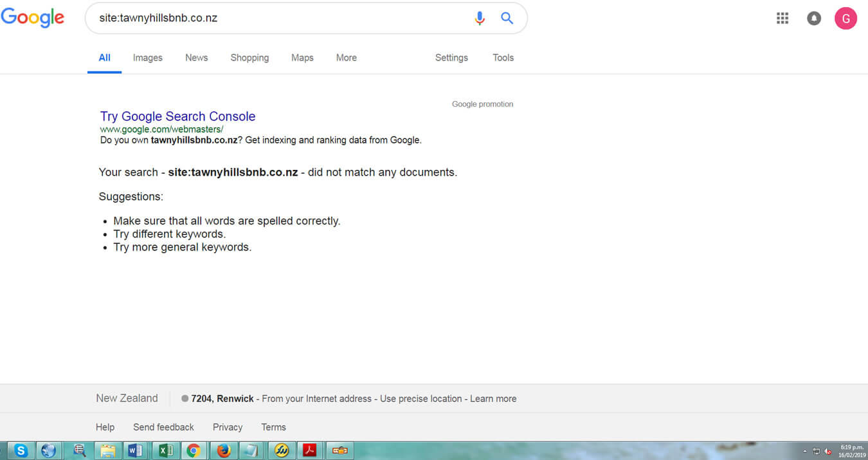
Task: Click the Google promotion label
Action: [483, 104]
